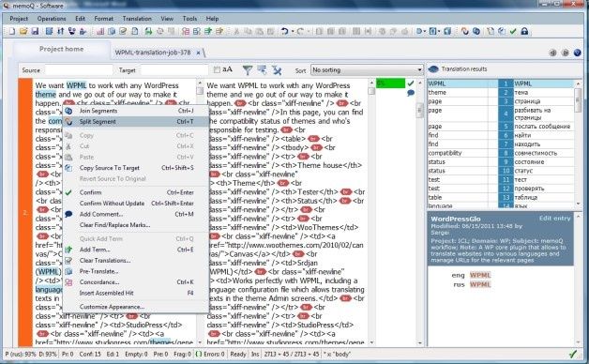
Task: Click the green export arrows toolbar icon
Action: [x=149, y=31]
